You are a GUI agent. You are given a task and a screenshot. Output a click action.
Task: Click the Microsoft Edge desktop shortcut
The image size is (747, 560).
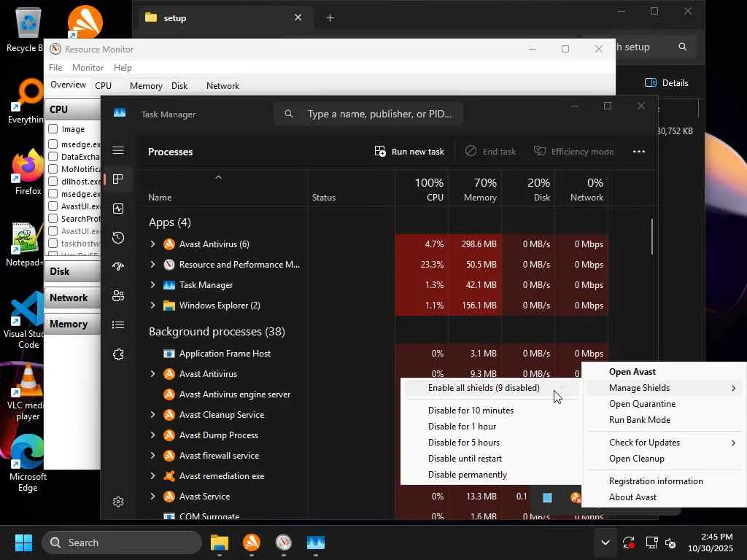(28, 463)
